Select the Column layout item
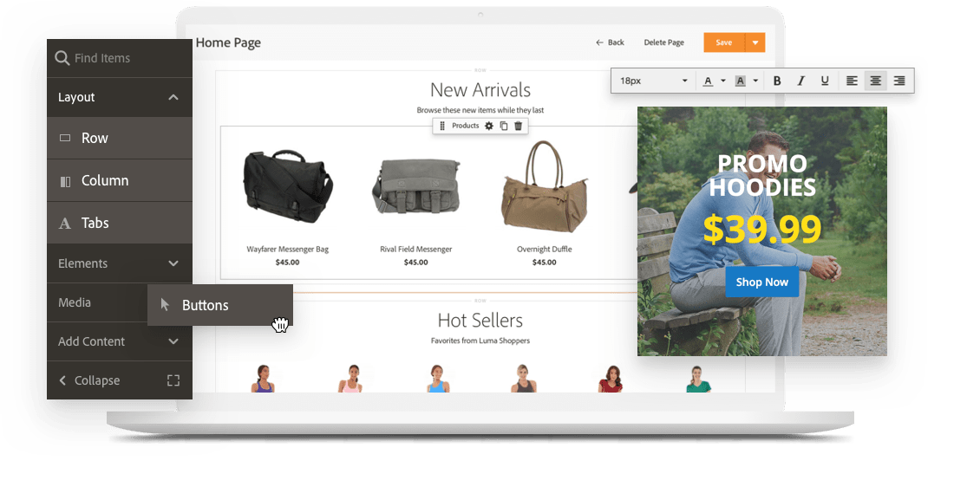980x487 pixels. (120, 180)
